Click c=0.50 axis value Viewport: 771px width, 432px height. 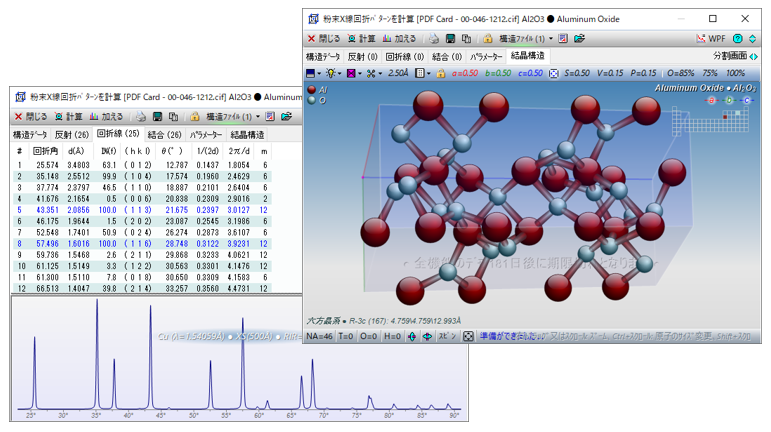pyautogui.click(x=530, y=73)
